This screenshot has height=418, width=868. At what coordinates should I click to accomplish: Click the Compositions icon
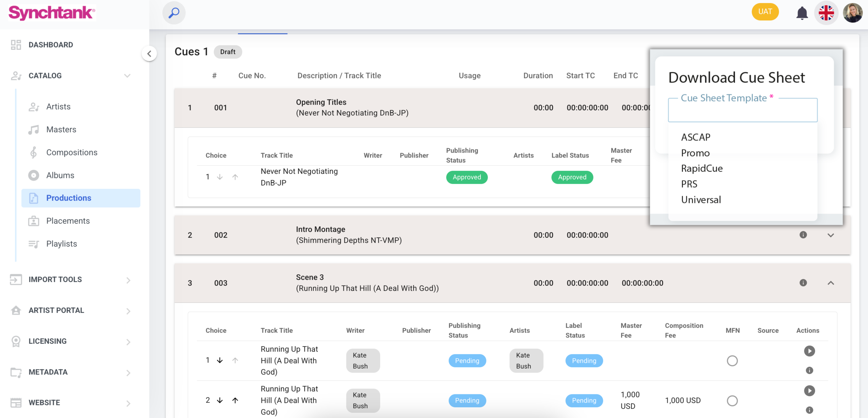click(x=33, y=152)
